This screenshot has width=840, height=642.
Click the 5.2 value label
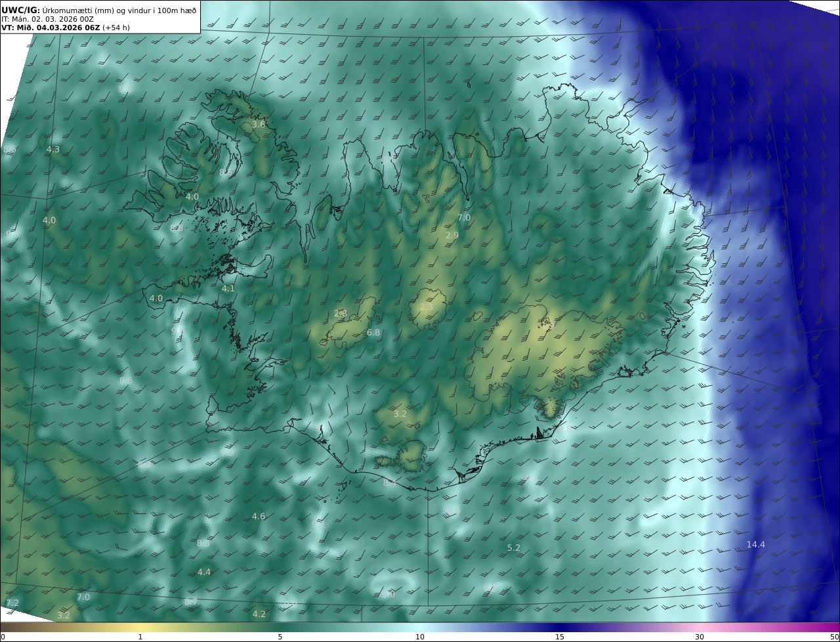point(514,547)
